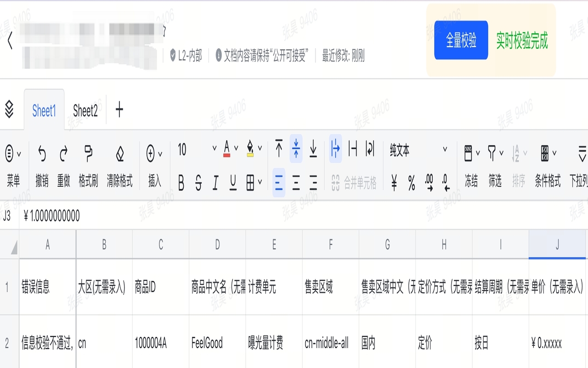Decrease decimal places

click(446, 183)
